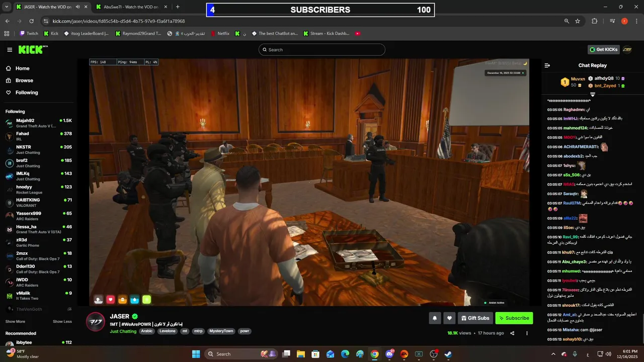The width and height of the screenshot is (644, 362).
Task: Click the Get KICKs button
Action: [x=603, y=49]
